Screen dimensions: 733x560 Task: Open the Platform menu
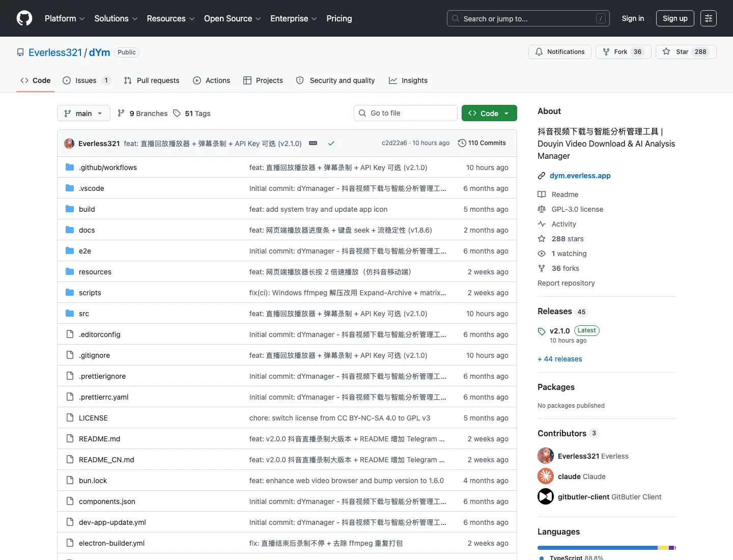tap(65, 18)
